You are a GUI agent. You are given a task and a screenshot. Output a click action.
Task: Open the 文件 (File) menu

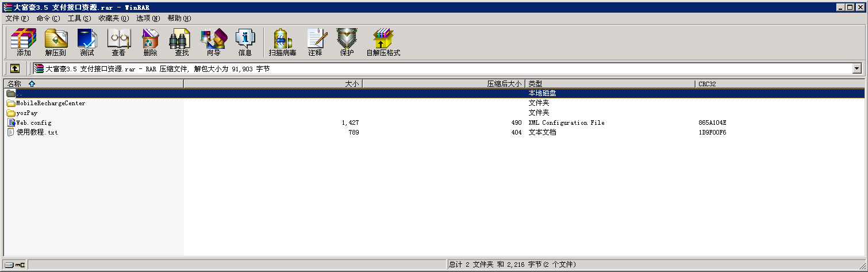pos(17,18)
